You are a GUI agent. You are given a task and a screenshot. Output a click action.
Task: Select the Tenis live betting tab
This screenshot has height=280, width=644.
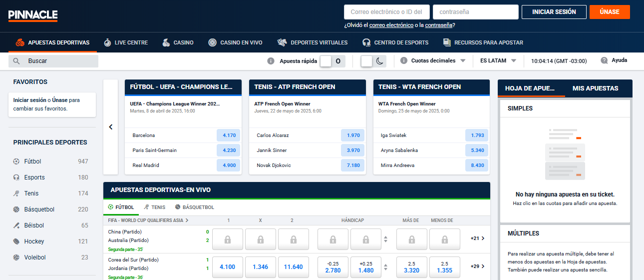(154, 207)
